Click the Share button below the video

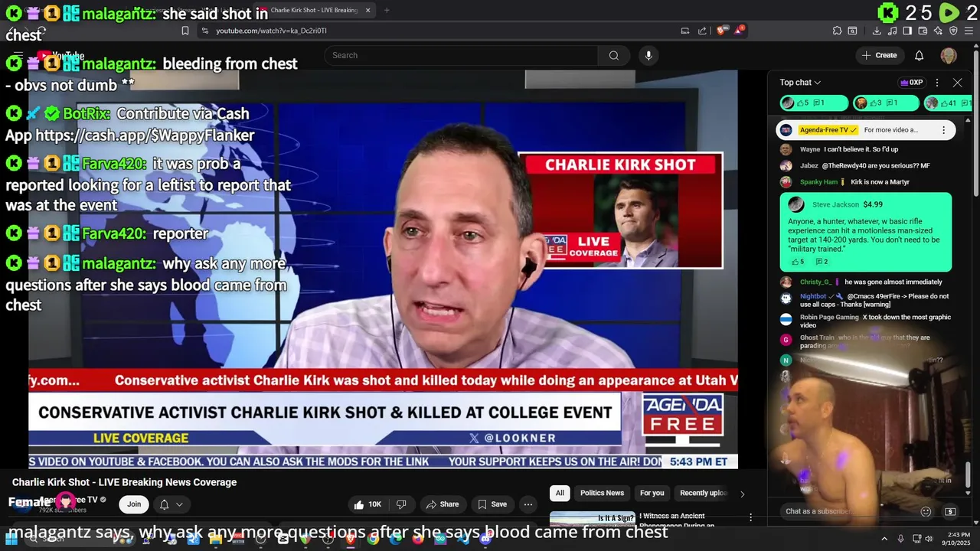[x=443, y=504]
